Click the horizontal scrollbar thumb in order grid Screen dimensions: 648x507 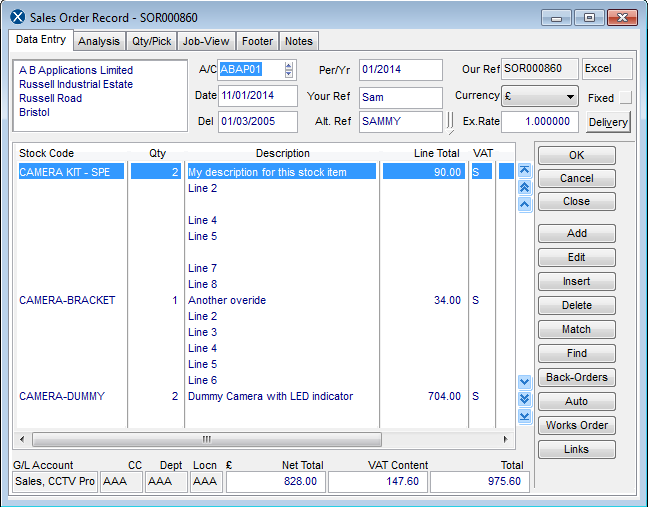[207, 439]
